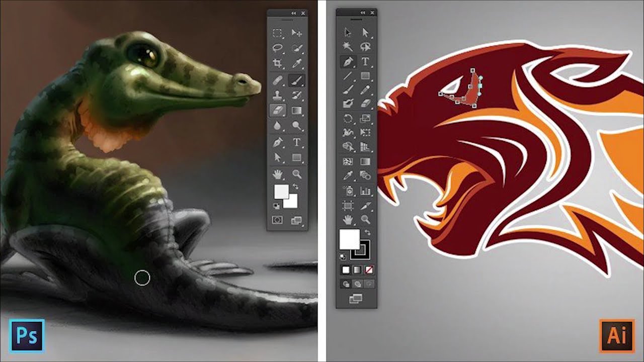The height and width of the screenshot is (362, 644).
Task: Select the Mesh tool in Illustrator
Action: coord(347,161)
